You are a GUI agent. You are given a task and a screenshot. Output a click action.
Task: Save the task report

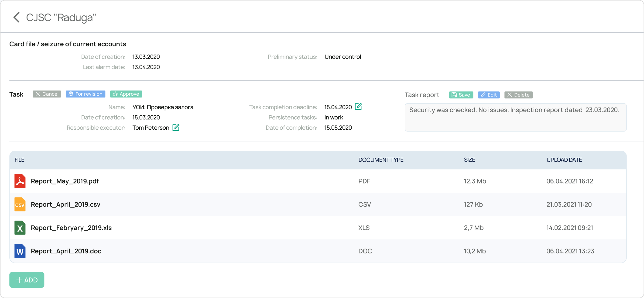pyautogui.click(x=461, y=95)
